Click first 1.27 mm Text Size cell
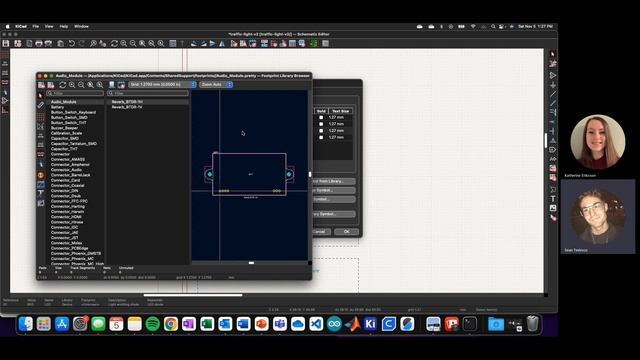 coord(341,117)
